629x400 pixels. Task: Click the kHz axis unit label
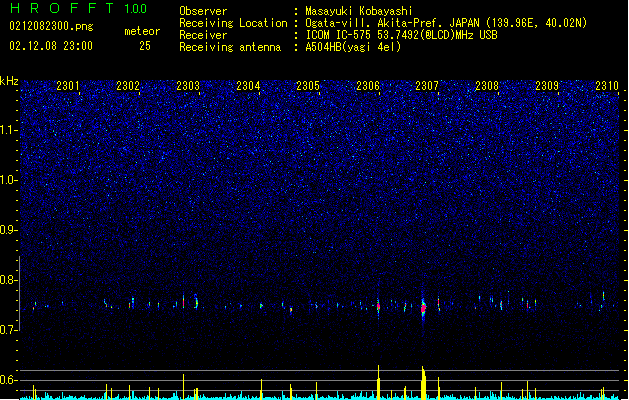tap(9, 81)
